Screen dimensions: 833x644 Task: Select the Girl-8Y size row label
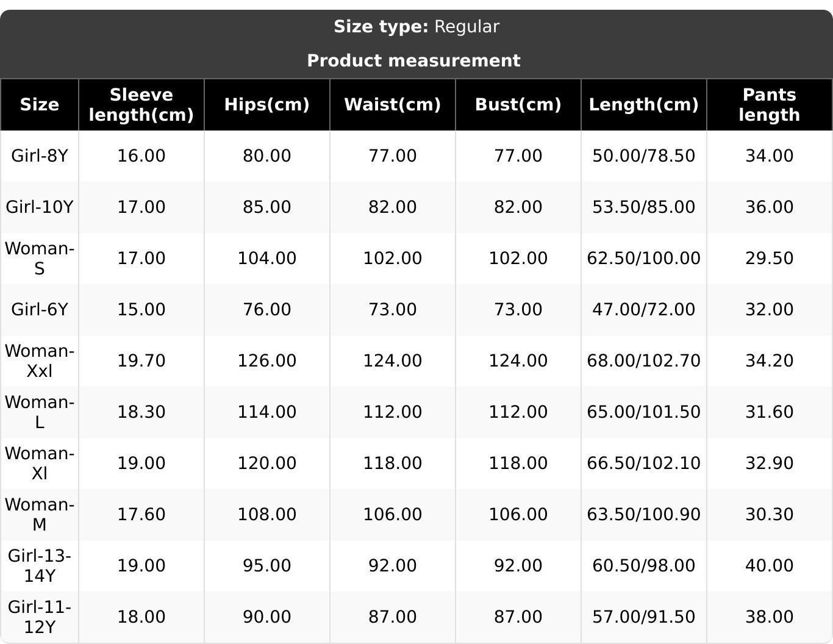click(40, 156)
